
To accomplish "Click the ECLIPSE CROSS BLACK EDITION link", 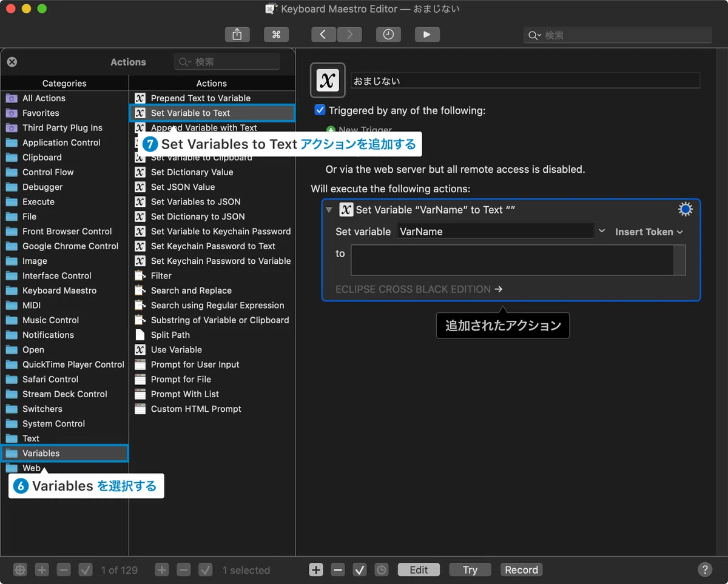I will click(x=419, y=289).
